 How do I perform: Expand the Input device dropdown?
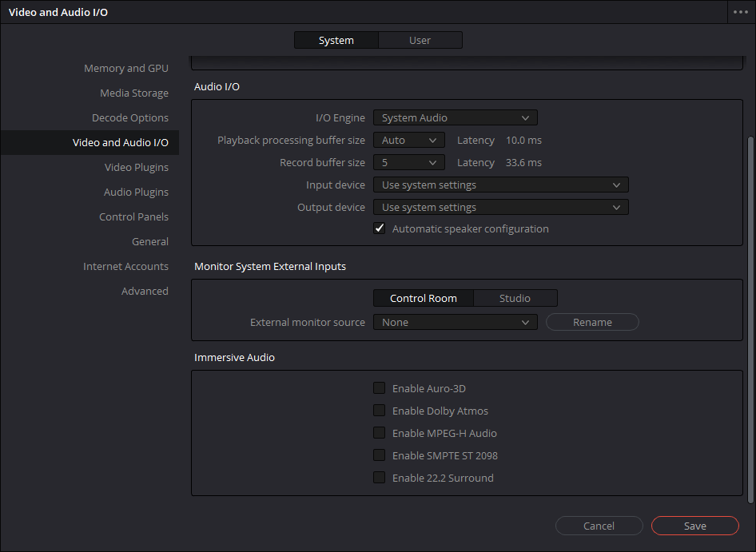[500, 185]
